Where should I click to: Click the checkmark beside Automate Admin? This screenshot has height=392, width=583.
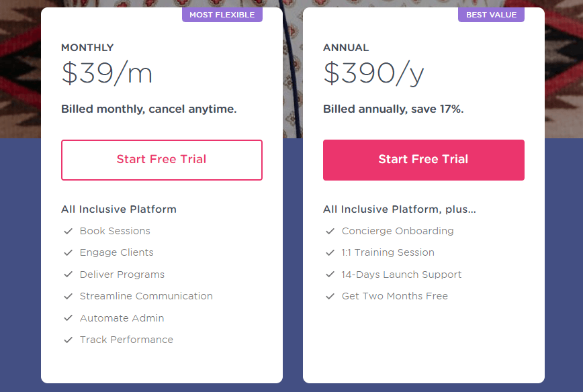pyautogui.click(x=67, y=318)
